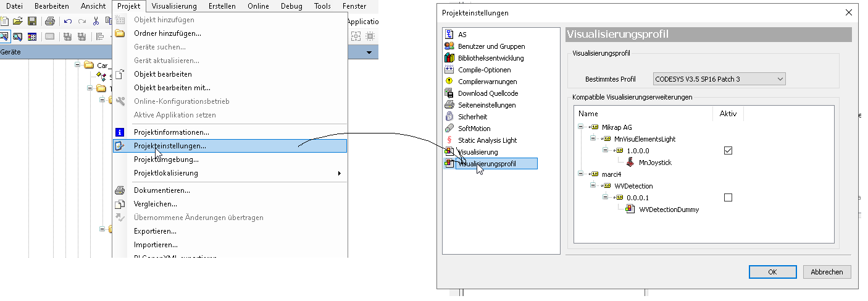Open Benutzer und Gruppen settings icon
The image size is (868, 301).
point(449,46)
